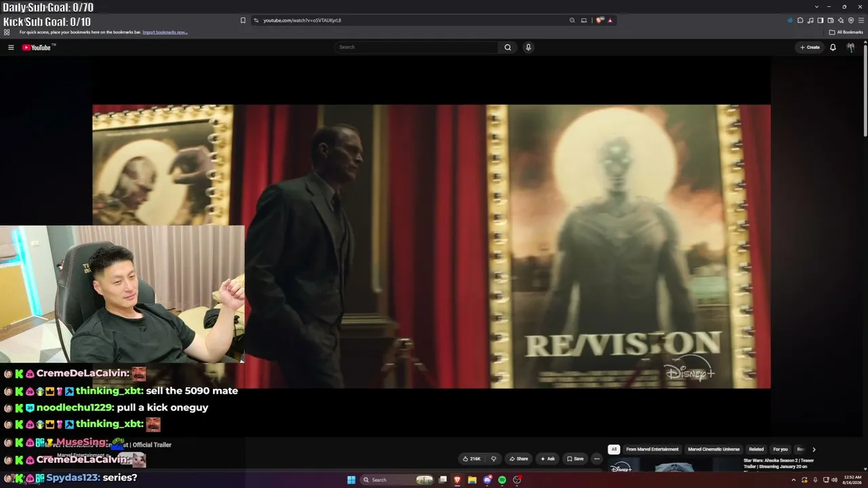Open the YouTube Create menu
The width and height of the screenshot is (868, 488).
[810, 47]
